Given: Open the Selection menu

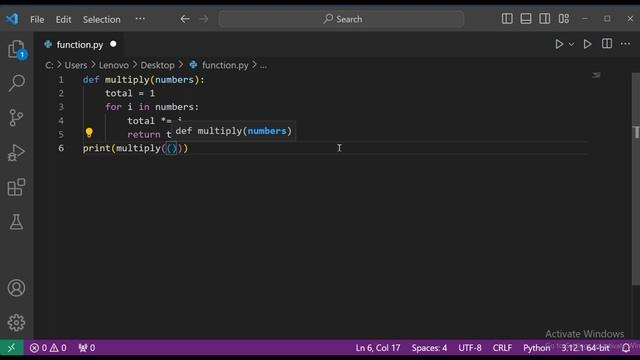Looking at the screenshot, I should click(x=102, y=19).
